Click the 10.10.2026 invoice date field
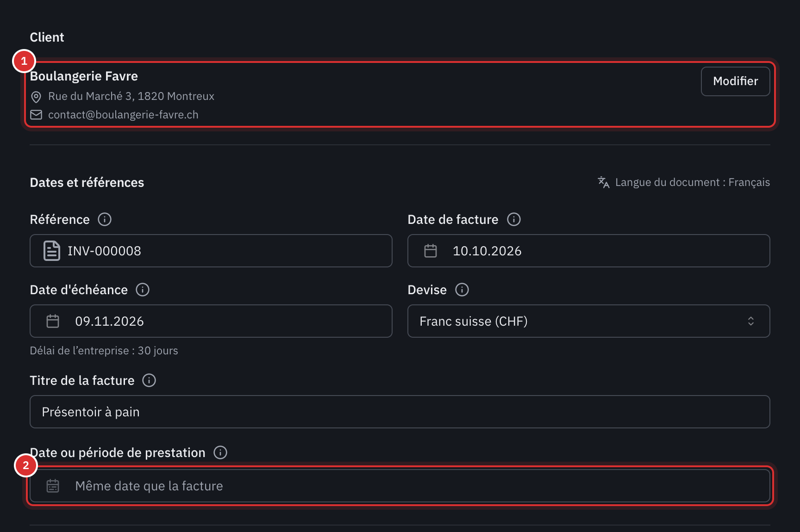Viewport: 800px width, 532px height. point(588,251)
